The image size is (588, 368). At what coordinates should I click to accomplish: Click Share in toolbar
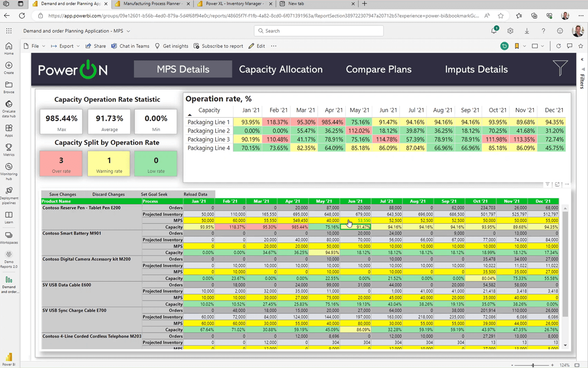pos(96,46)
